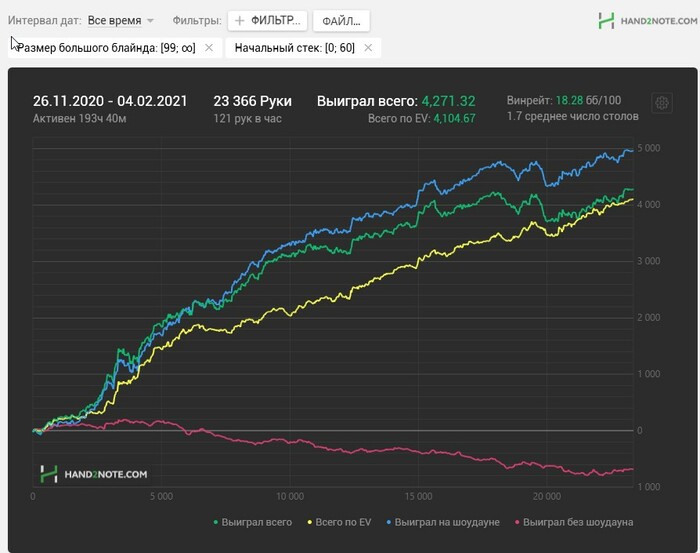Click the total won value '4,271.32'
The width and height of the screenshot is (700, 553).
449,101
